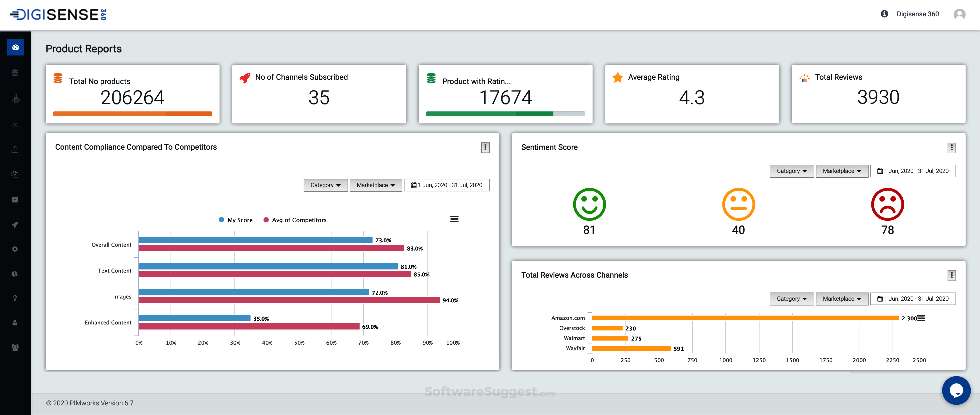Click the Total No products progress bar
Viewport: 980px width, 415px height.
(132, 114)
